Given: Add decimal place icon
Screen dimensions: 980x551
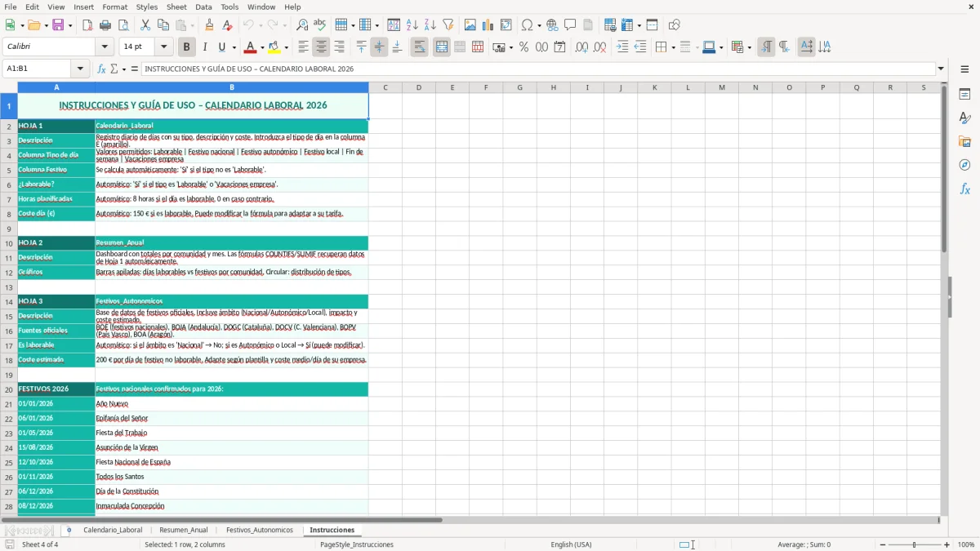Looking at the screenshot, I should (x=581, y=47).
